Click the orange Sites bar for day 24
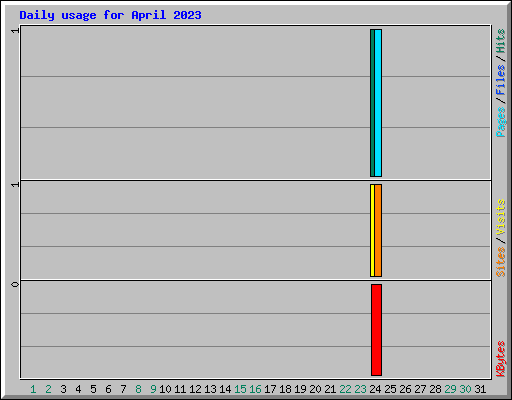 378,230
